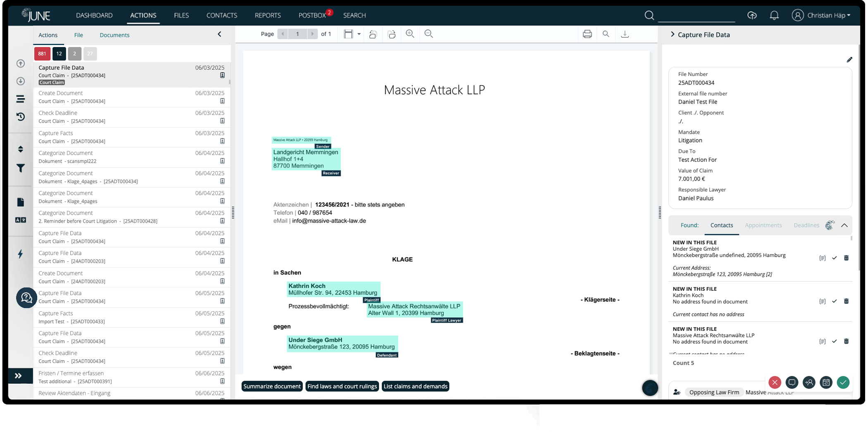Collapse the Capture File Data panel
This screenshot has height=432, width=868.
click(672, 35)
